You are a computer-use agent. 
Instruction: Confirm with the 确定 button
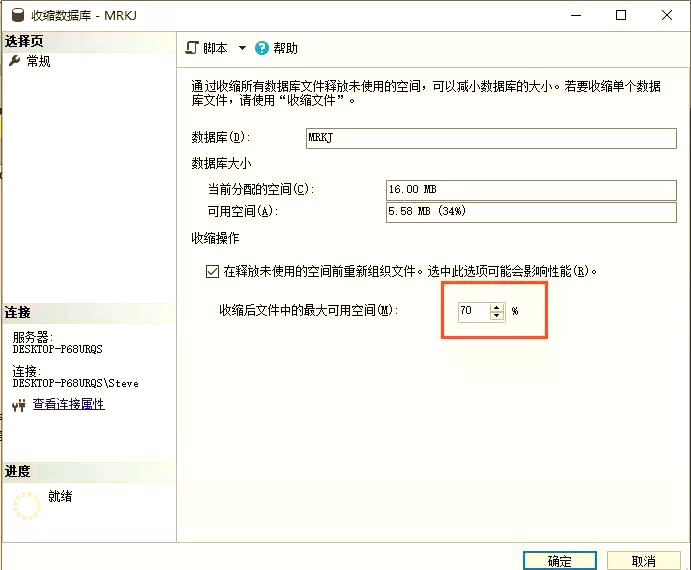click(560, 561)
